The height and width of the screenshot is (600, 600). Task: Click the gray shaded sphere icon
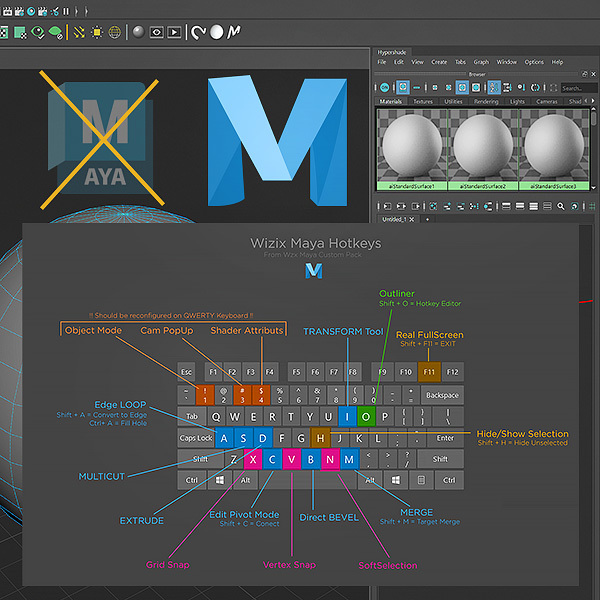click(x=139, y=32)
